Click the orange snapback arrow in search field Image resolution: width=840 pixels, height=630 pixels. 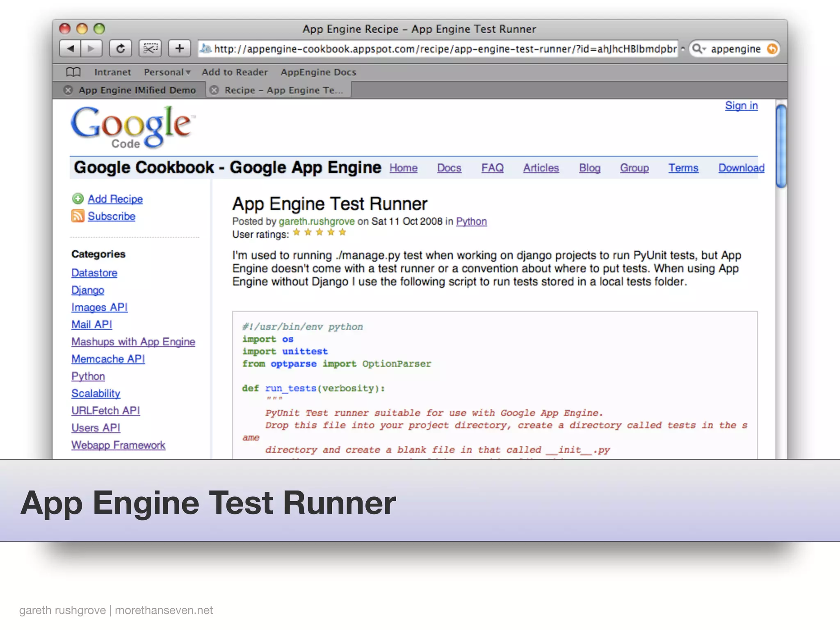(x=772, y=49)
